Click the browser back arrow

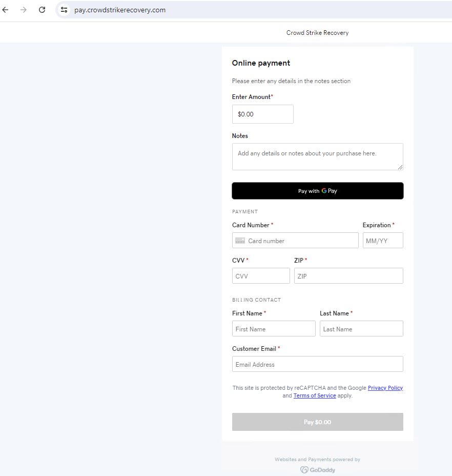click(x=6, y=10)
